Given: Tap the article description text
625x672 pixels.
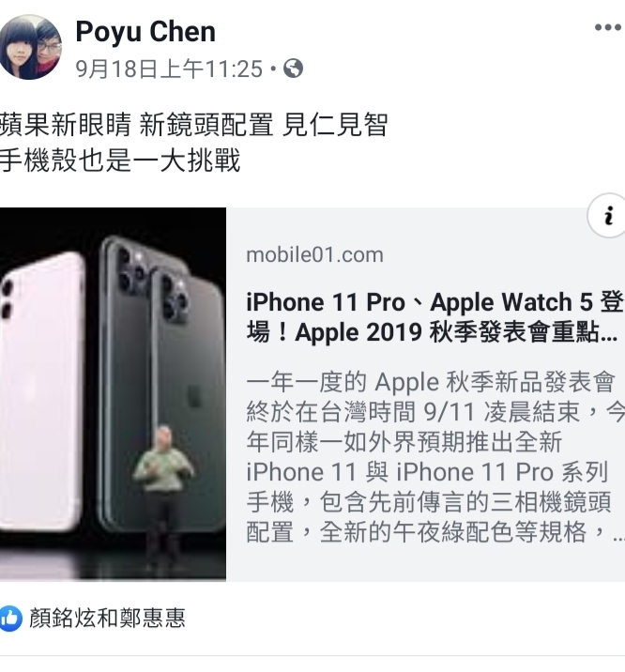Looking at the screenshot, I should [434, 457].
